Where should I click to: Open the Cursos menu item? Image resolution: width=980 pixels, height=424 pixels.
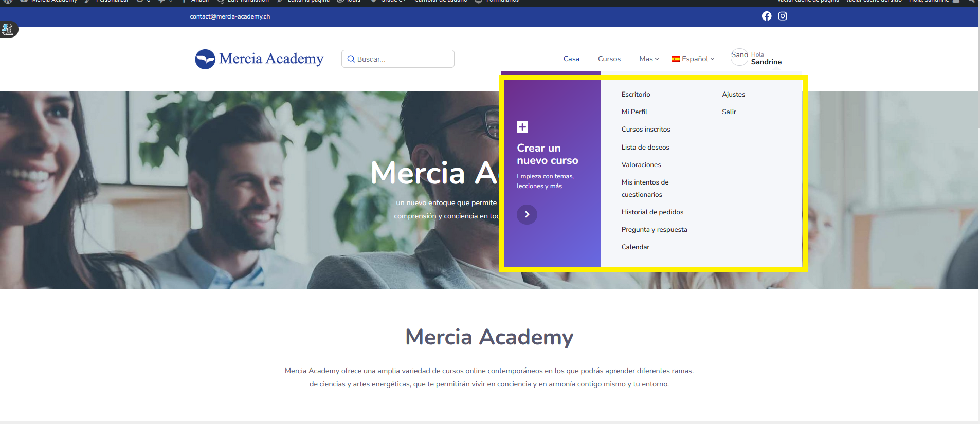point(609,59)
